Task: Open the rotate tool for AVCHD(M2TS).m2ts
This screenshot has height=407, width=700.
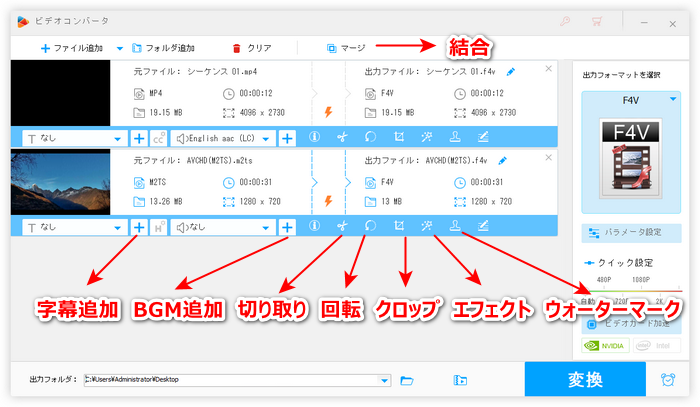Action: pyautogui.click(x=370, y=226)
